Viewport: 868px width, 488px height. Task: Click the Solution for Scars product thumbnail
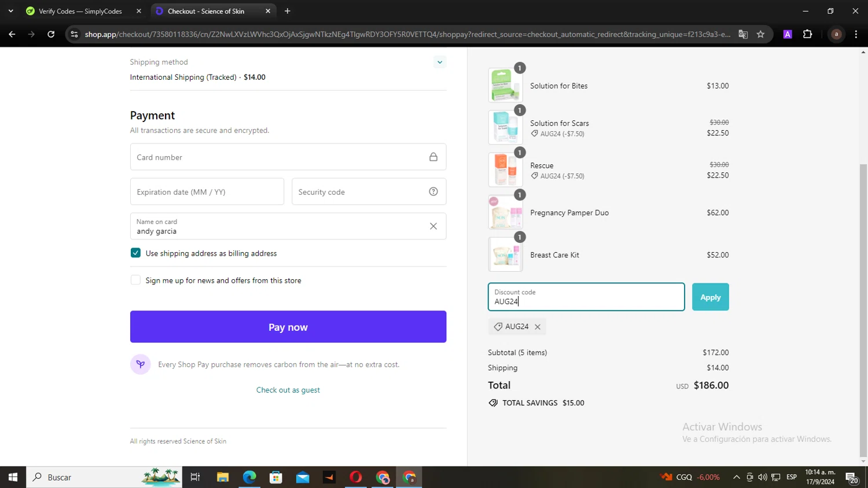point(505,127)
